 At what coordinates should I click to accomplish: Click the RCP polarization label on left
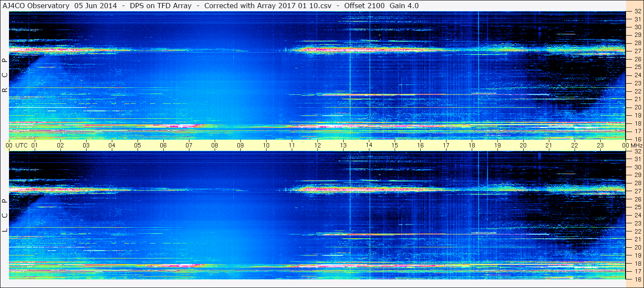pos(5,75)
